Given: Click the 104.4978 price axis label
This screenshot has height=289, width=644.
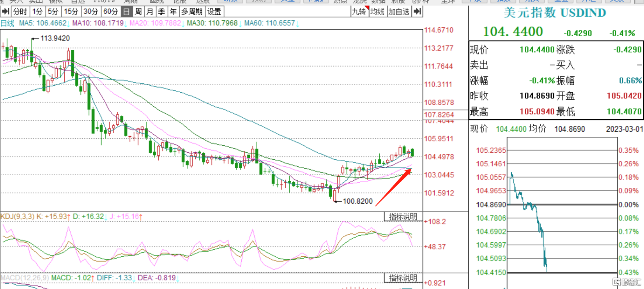Looking at the screenshot, I should (439, 157).
